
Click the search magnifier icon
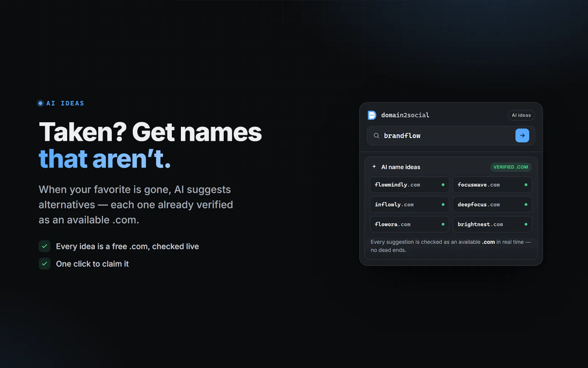[x=376, y=135]
